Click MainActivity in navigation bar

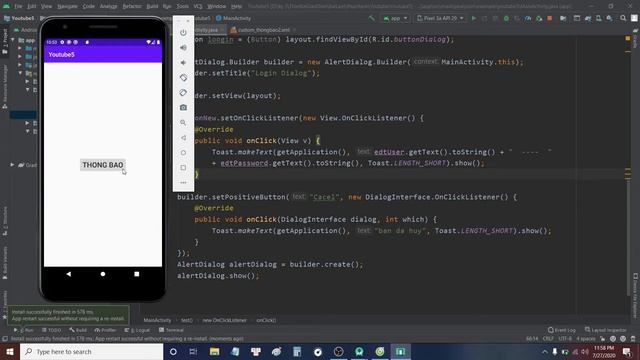[233, 18]
